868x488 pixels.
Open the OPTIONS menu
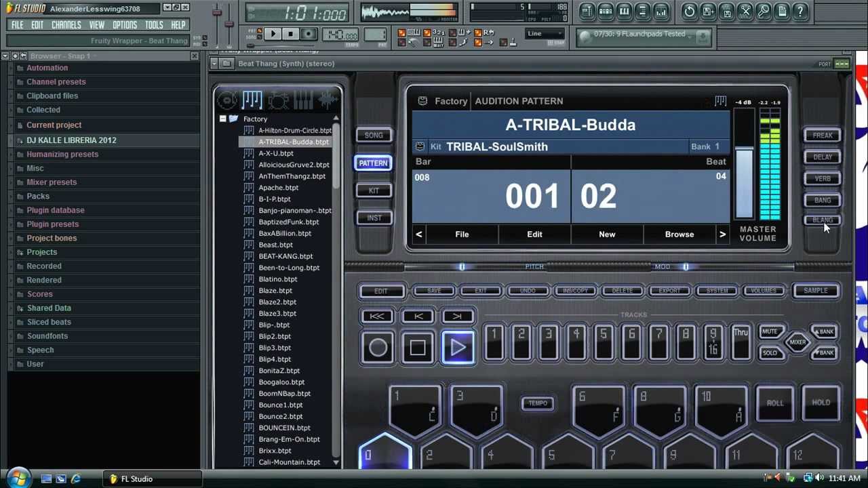pos(125,25)
